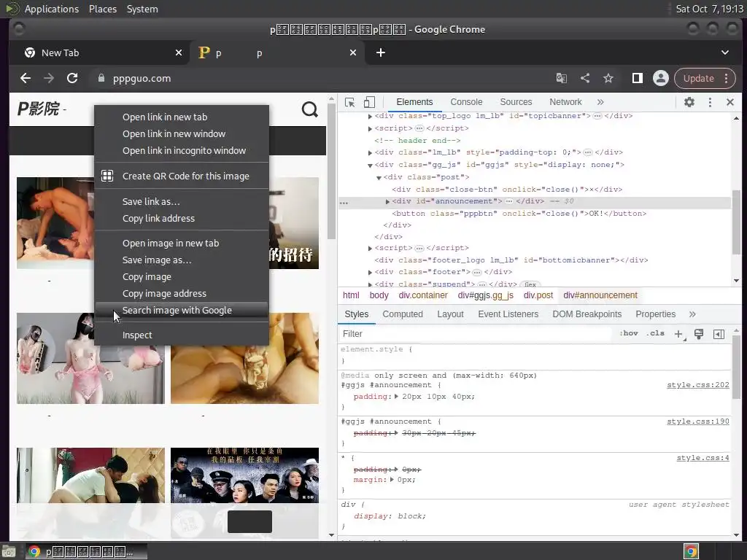The image size is (747, 560).
Task: Toggle computed styles sidebar icon
Action: 719,334
